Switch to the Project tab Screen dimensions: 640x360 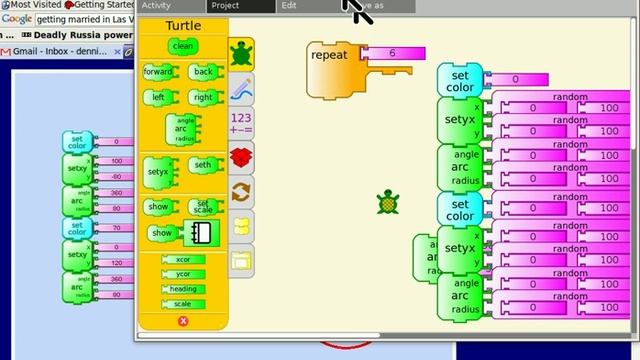click(x=241, y=6)
